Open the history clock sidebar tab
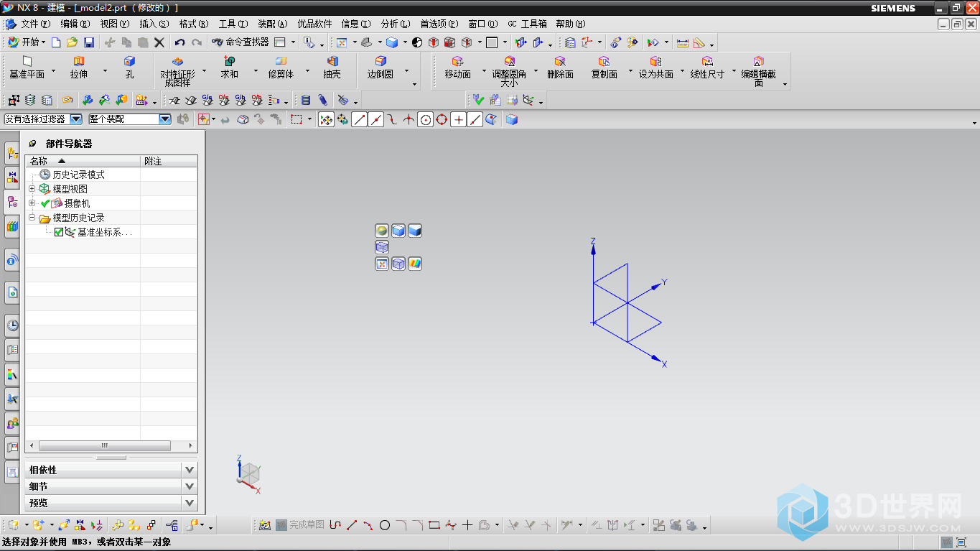 tap(12, 325)
